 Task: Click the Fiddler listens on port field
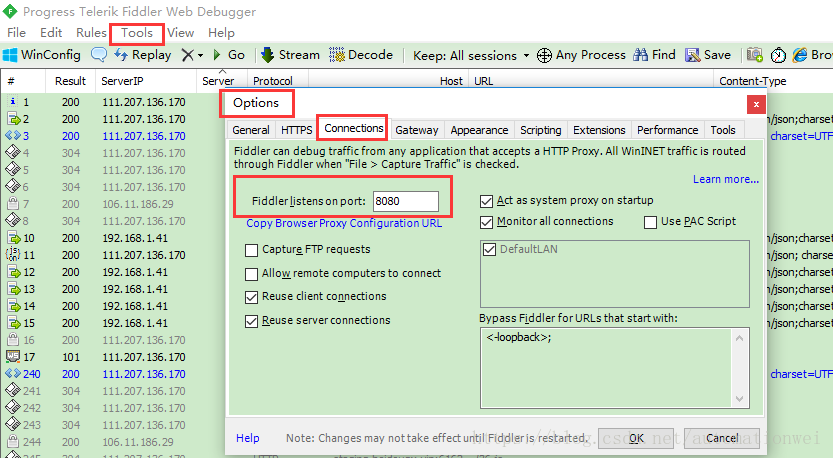pos(406,201)
